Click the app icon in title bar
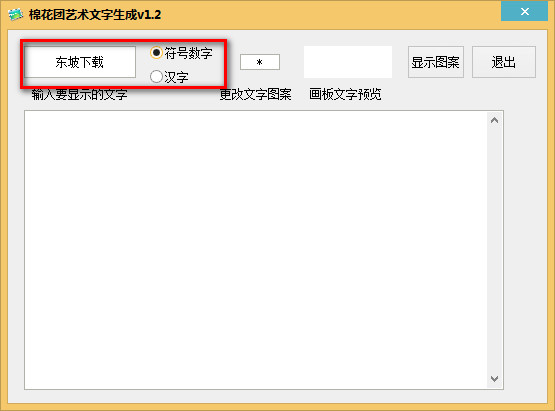This screenshot has width=555, height=411. pos(15,15)
